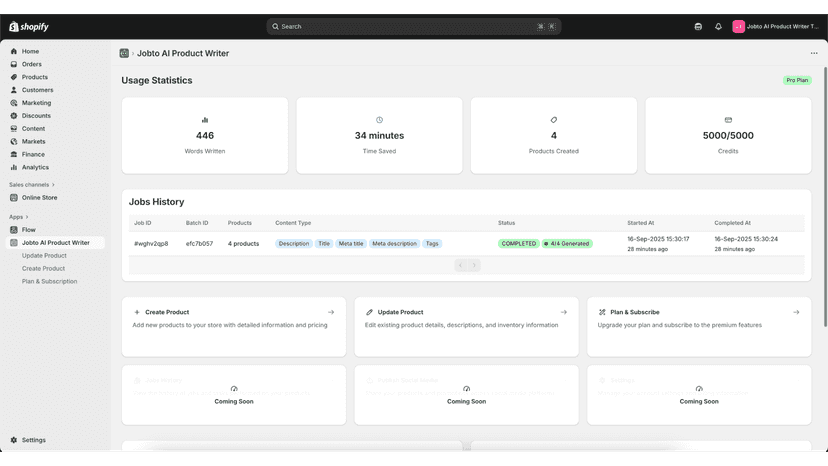Screen dimensions: 828x466
Task: Click the Online Store icon
Action: (x=14, y=198)
